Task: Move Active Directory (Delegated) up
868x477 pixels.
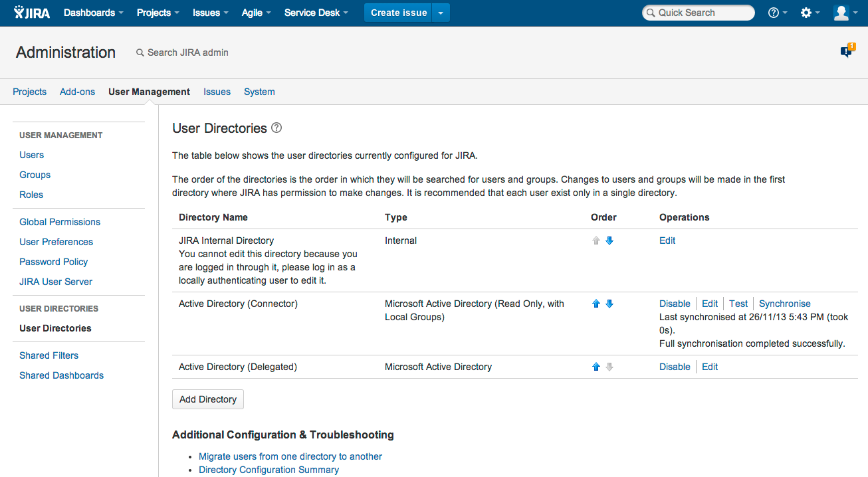Action: [596, 367]
